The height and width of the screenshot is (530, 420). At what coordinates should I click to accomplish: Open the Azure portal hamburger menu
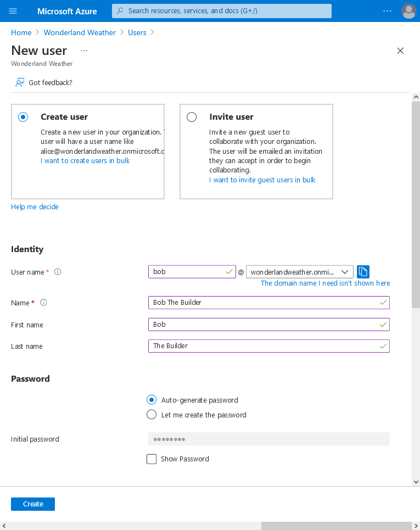click(x=13, y=11)
